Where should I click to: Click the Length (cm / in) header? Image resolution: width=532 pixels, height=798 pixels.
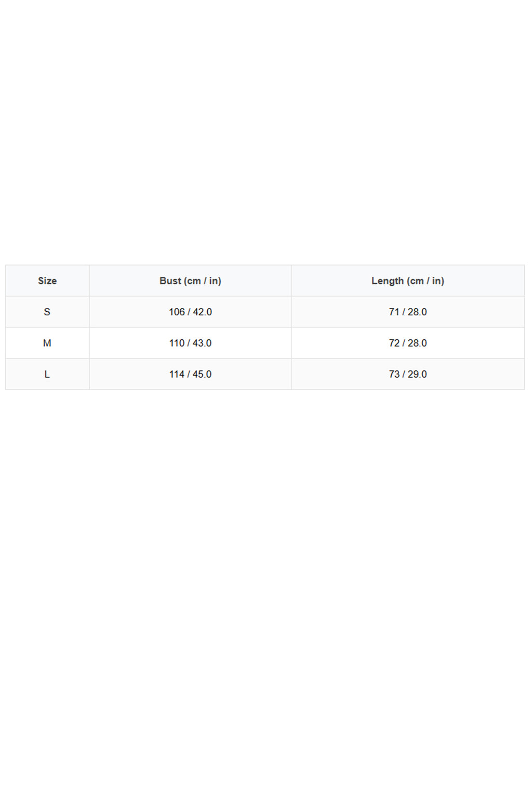[408, 281]
